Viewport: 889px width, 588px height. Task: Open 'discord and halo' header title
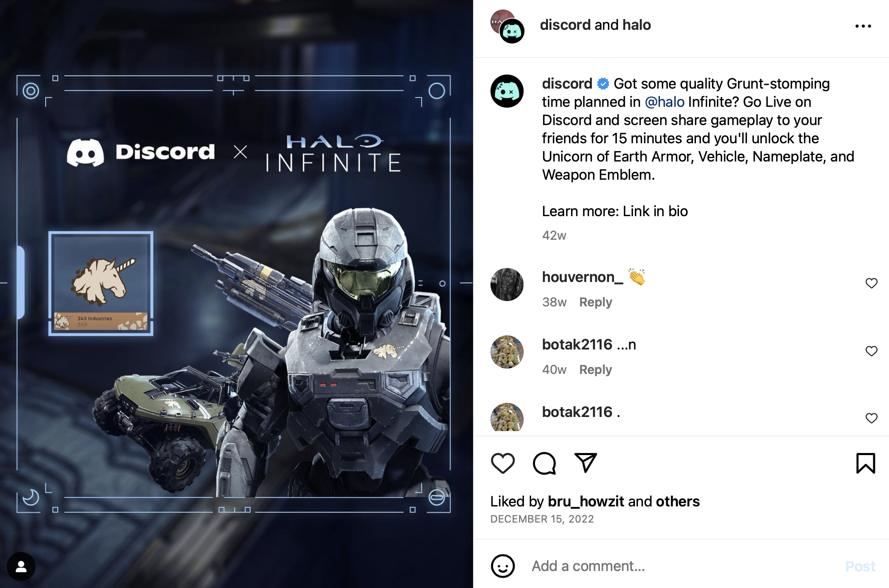595,25
